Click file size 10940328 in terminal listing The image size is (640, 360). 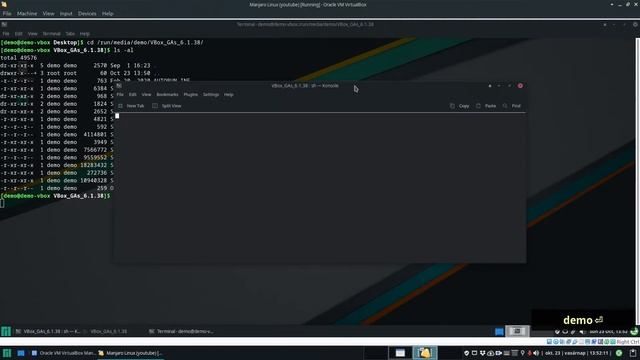click(x=93, y=180)
